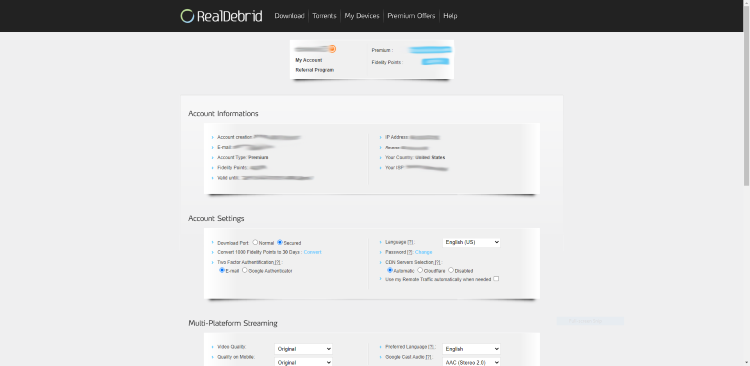Screen dimensions: 750x366
Task: Set CDN servers selection to Disabled
Action: [x=451, y=270]
